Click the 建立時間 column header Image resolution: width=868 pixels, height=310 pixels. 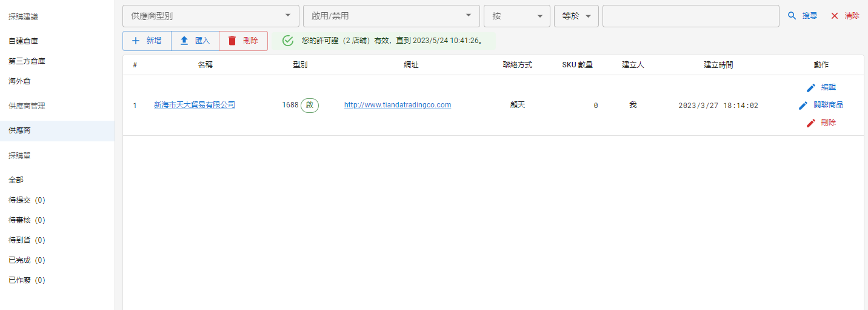pyautogui.click(x=718, y=65)
